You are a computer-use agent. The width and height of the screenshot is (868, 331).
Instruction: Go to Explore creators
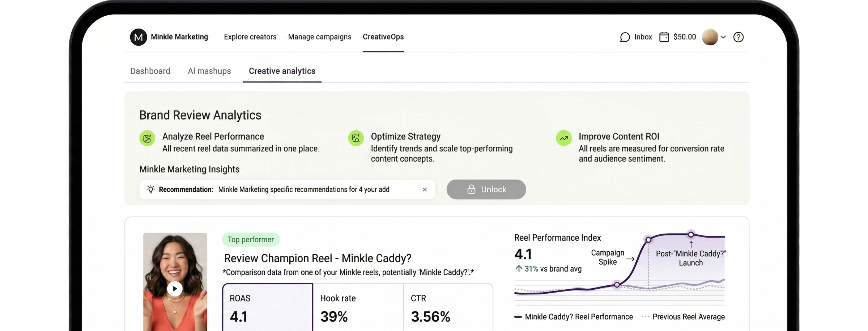[250, 37]
